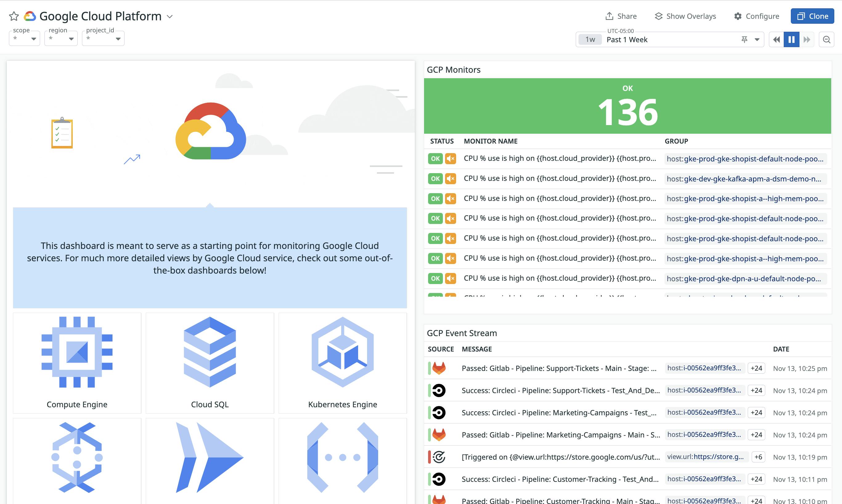Pause the dashboard auto-refresh
This screenshot has width=842, height=504.
click(x=791, y=39)
